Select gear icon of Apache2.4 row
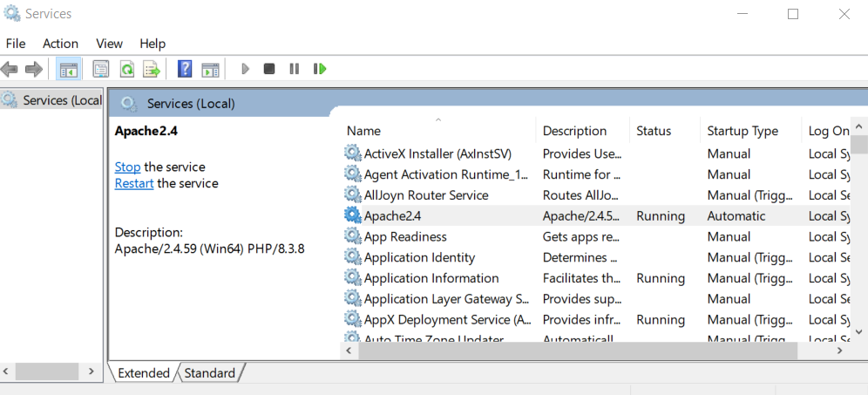Screen dimensions: 868x395 coord(352,215)
